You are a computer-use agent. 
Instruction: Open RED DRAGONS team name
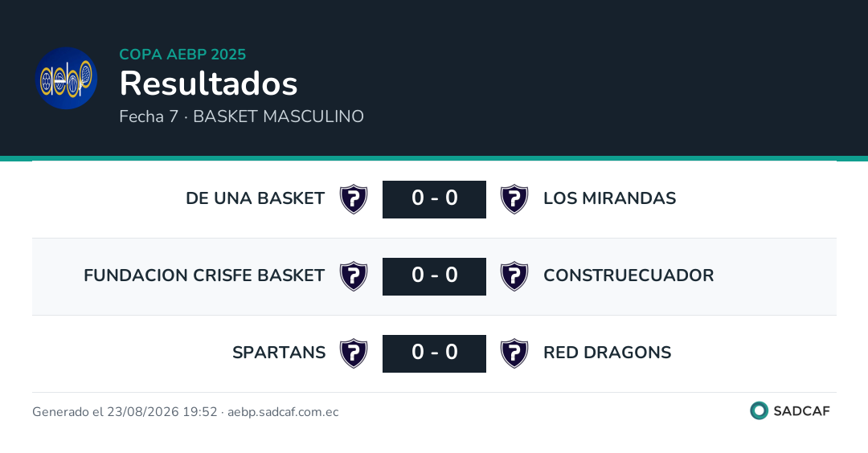point(608,353)
